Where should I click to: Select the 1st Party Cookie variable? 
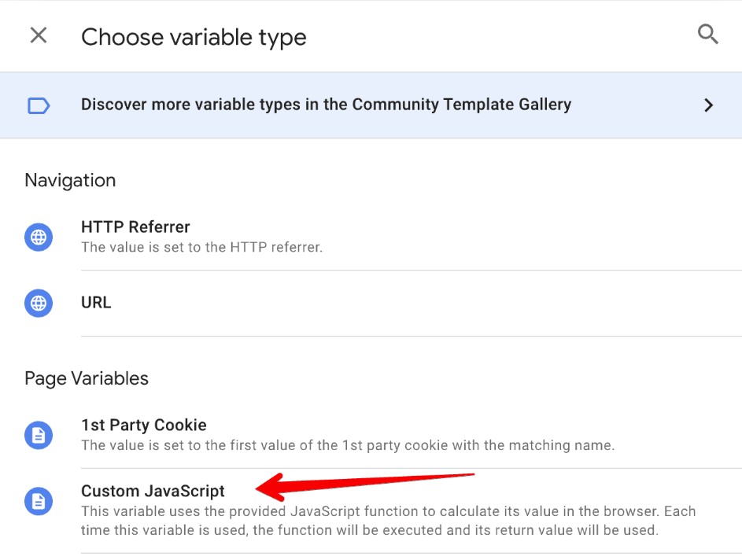pyautogui.click(x=144, y=425)
